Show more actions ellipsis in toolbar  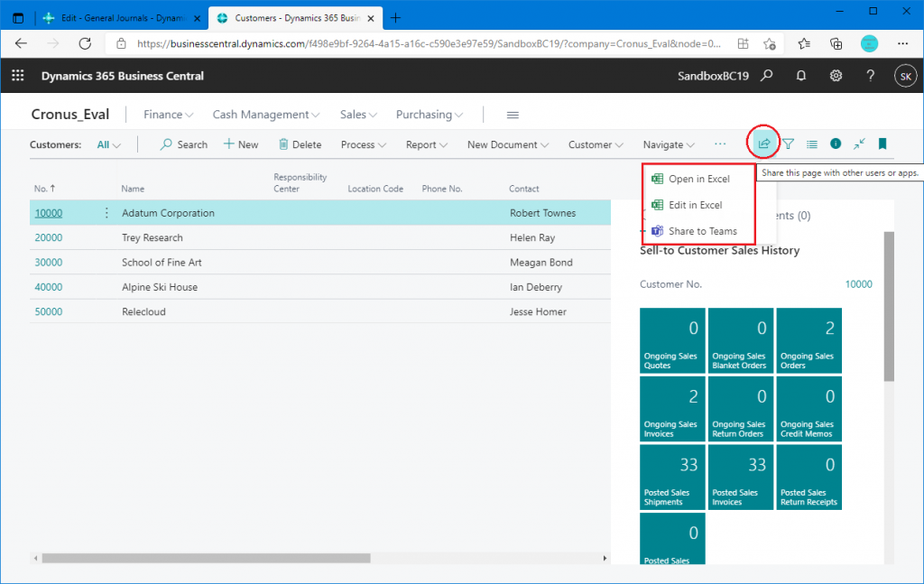(720, 144)
